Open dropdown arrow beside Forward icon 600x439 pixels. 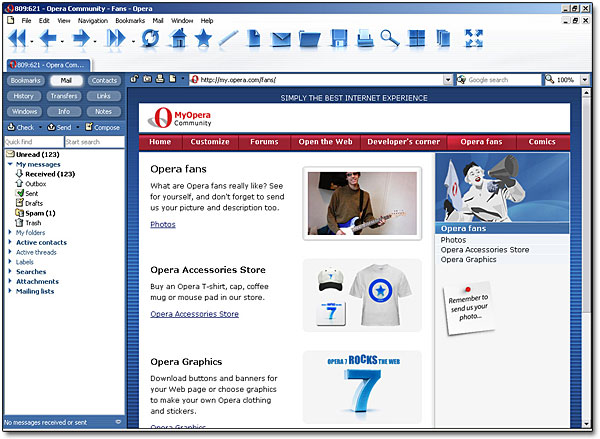click(x=95, y=41)
